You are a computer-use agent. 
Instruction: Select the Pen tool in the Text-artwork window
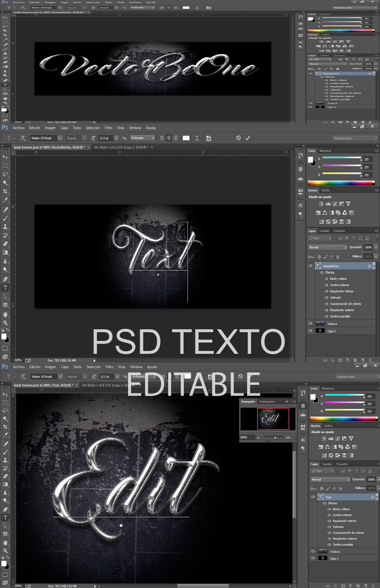pos(5,279)
